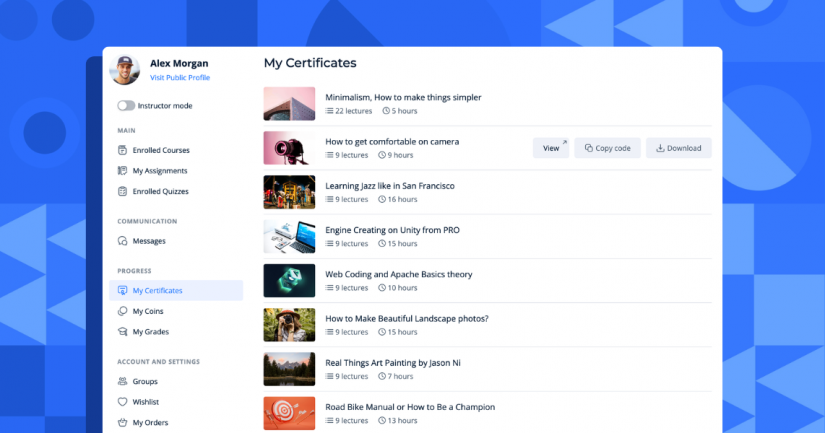Click the Copy code button
The width and height of the screenshot is (825, 433).
607,148
